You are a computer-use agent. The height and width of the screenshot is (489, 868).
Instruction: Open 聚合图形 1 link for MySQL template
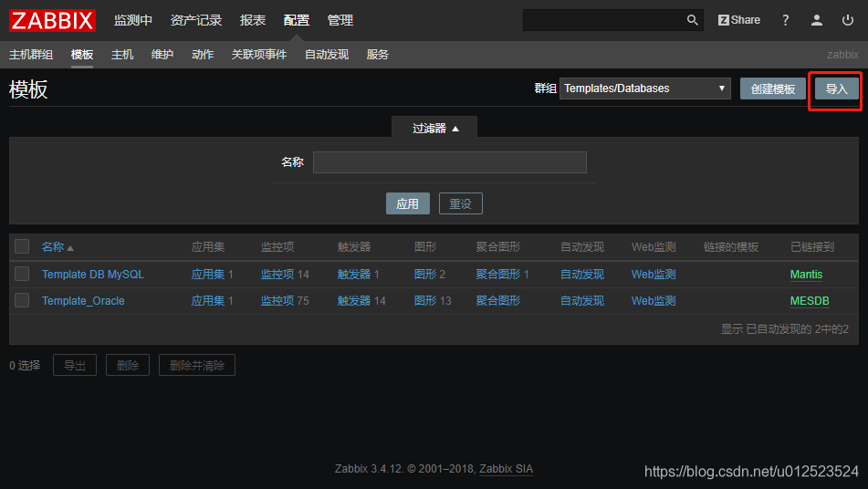pos(498,275)
